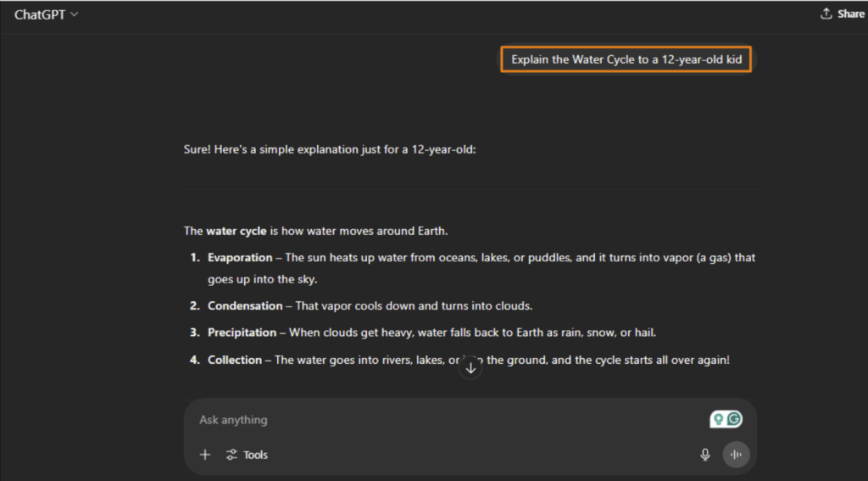Click the bold word Precipitation

click(242, 333)
